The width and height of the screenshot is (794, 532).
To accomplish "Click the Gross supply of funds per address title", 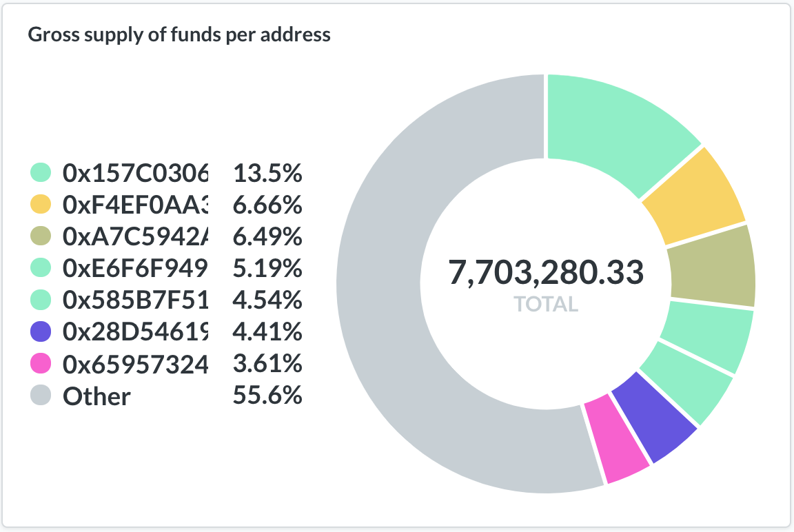I will pos(179,34).
